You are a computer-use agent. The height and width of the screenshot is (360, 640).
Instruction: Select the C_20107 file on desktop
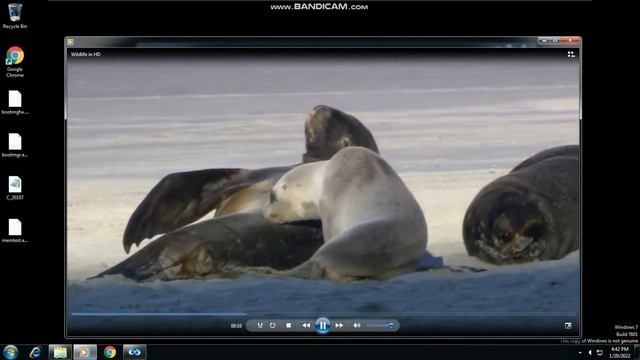(x=15, y=188)
